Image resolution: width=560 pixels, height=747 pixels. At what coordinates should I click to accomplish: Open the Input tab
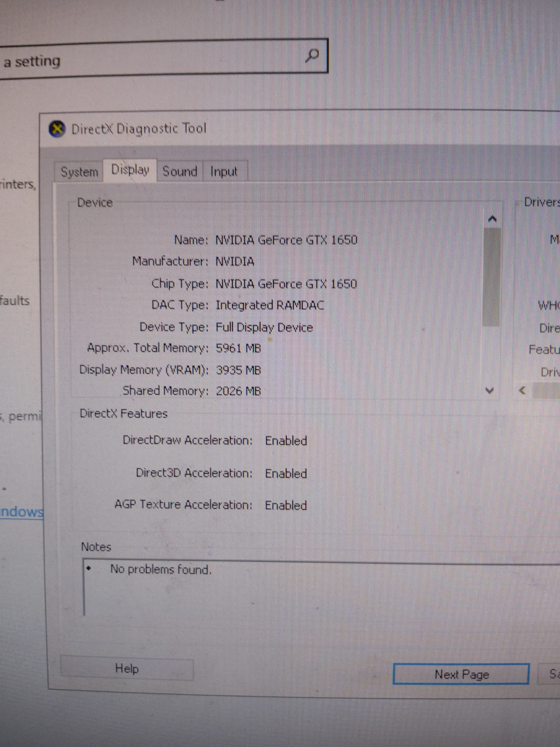(224, 172)
